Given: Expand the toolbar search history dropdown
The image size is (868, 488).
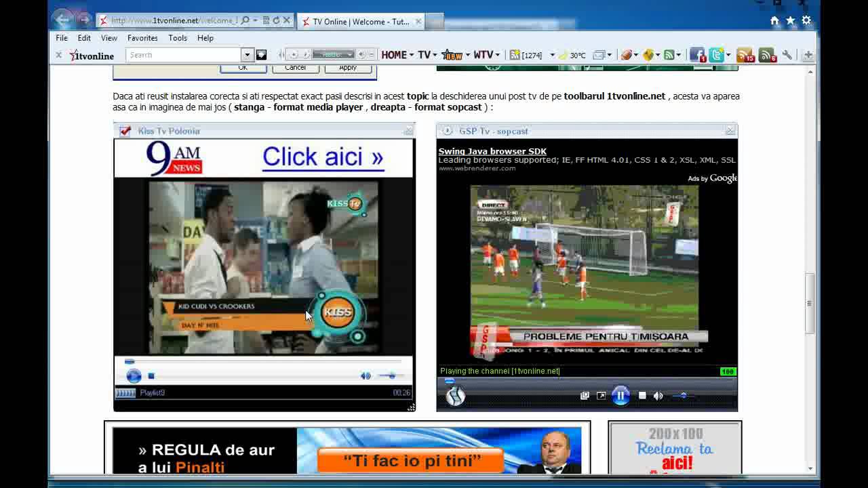Looking at the screenshot, I should point(247,55).
